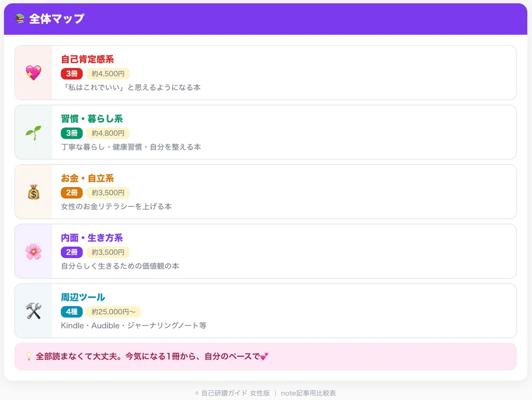Open the 習慣・暮らし系 category heading

click(x=92, y=119)
